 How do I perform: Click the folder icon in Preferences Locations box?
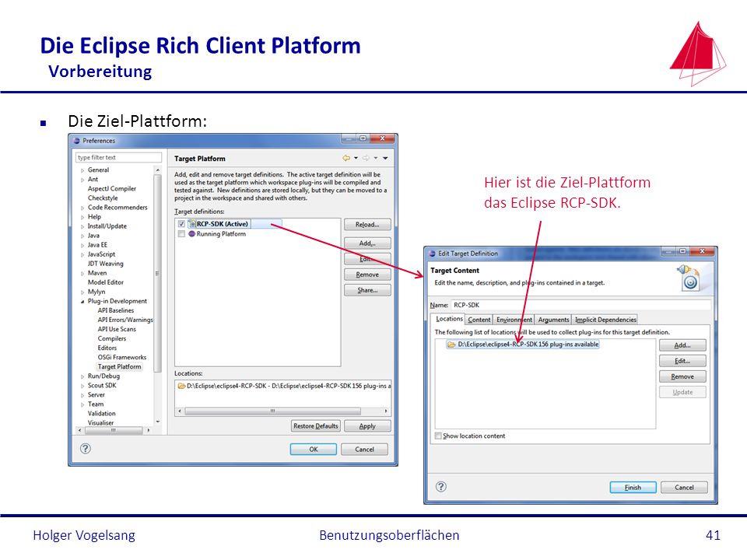[x=181, y=386]
